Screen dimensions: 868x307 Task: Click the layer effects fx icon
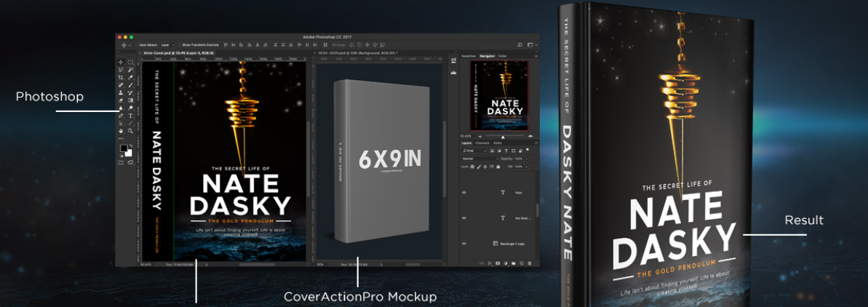490,263
